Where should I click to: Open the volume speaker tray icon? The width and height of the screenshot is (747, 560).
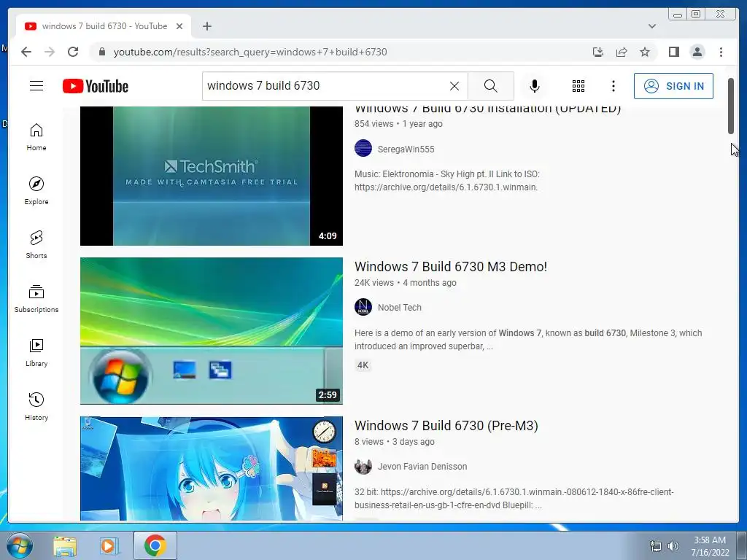point(673,545)
